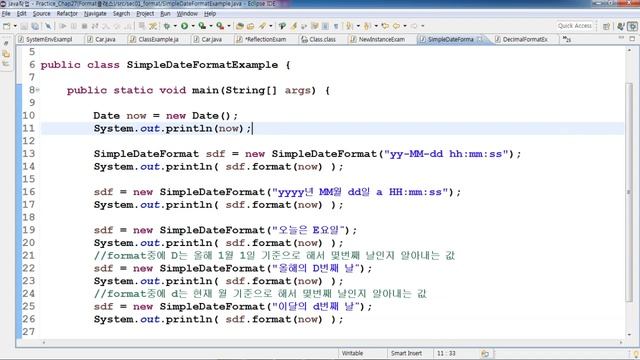
Task: Expand the Back history dropdown arrow
Action: click(404, 26)
